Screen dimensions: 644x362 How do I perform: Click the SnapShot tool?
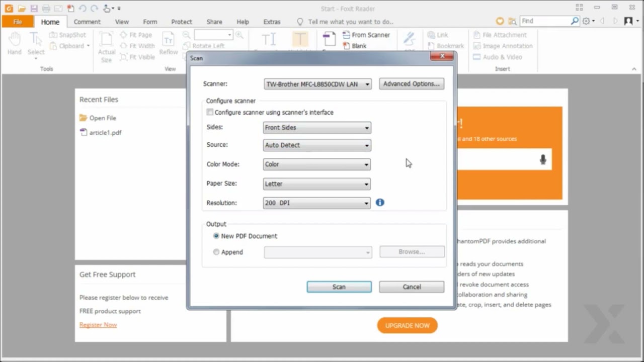coord(67,35)
